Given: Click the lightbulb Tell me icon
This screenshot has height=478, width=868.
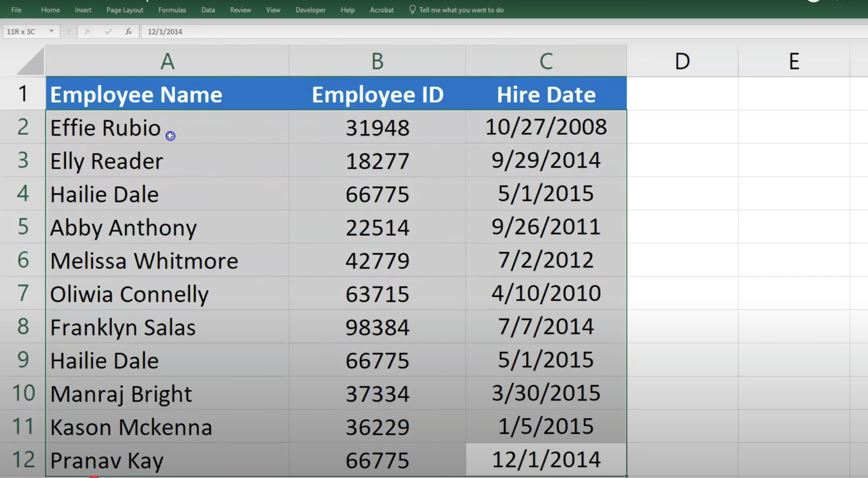Looking at the screenshot, I should (412, 10).
